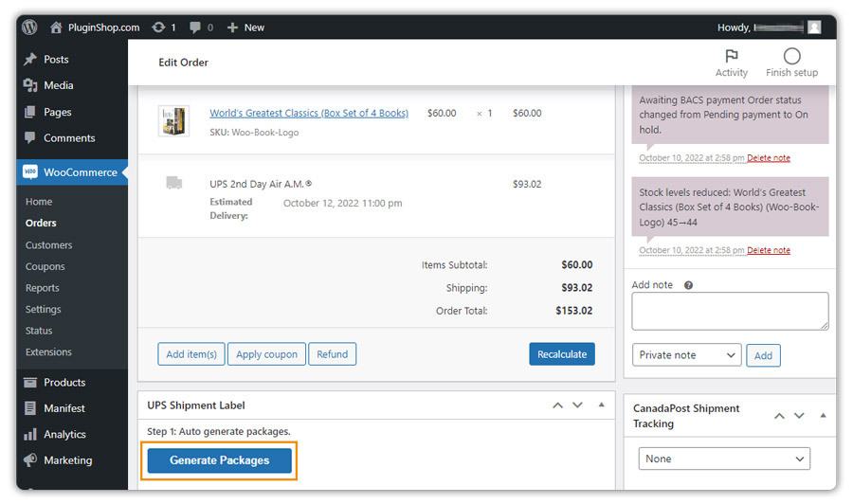Open the updates icon in admin bar
Viewport: 853px width, 504px height.
158,27
